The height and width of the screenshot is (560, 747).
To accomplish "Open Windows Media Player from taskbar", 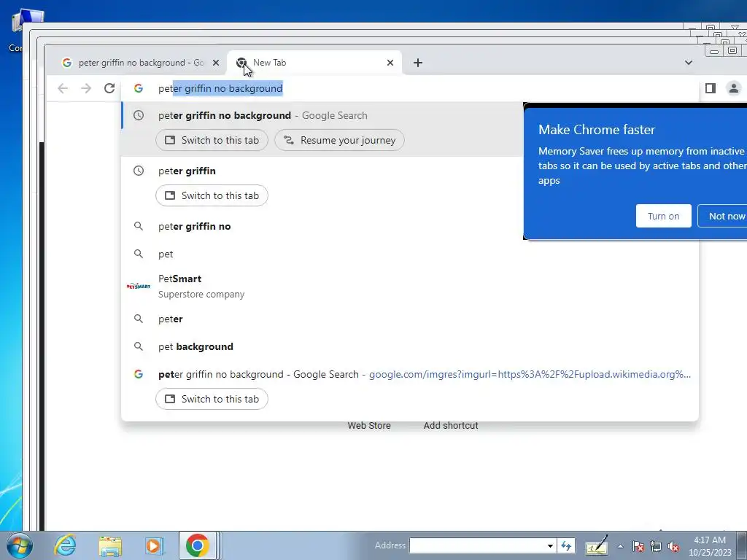I will click(x=154, y=545).
